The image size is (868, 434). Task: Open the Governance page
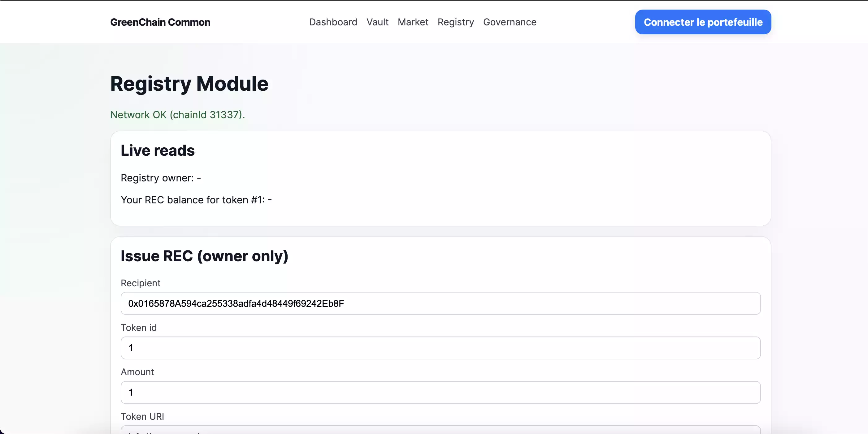click(x=510, y=22)
